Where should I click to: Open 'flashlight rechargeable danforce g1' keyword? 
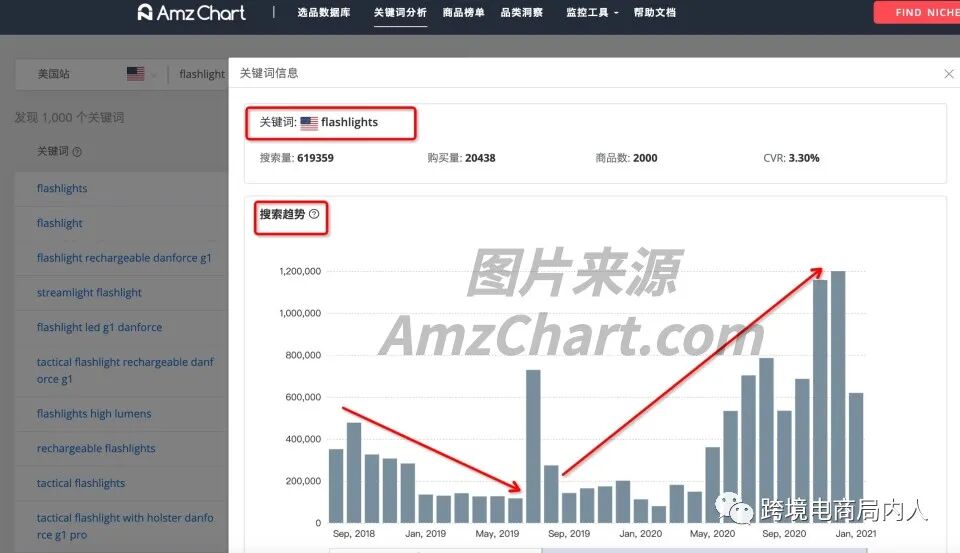coord(124,258)
